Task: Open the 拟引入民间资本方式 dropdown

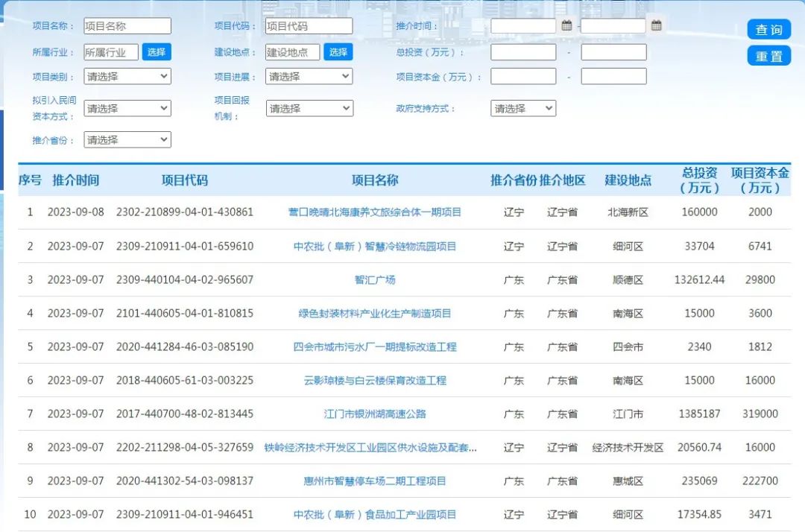Action: pyautogui.click(x=127, y=108)
